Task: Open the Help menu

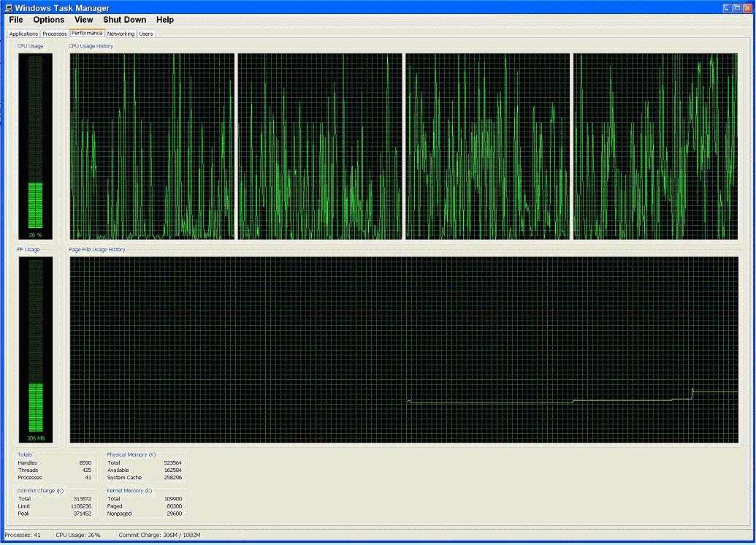Action: [165, 20]
